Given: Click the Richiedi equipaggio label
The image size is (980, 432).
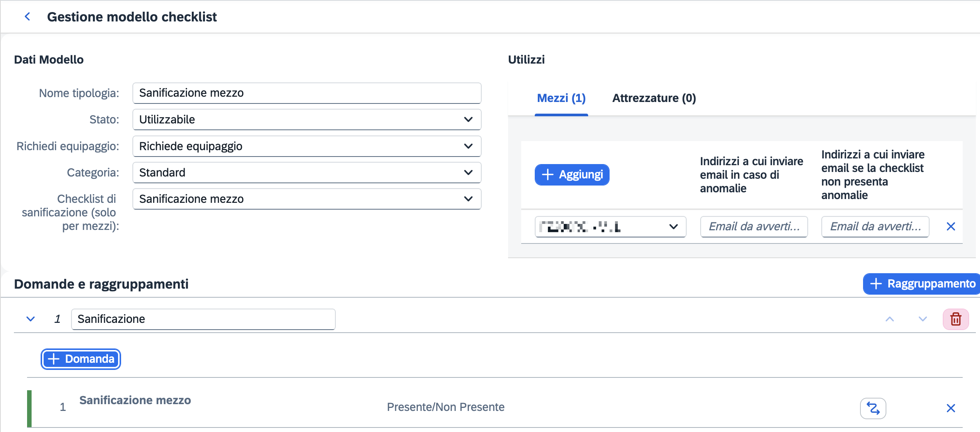Looking at the screenshot, I should tap(68, 146).
